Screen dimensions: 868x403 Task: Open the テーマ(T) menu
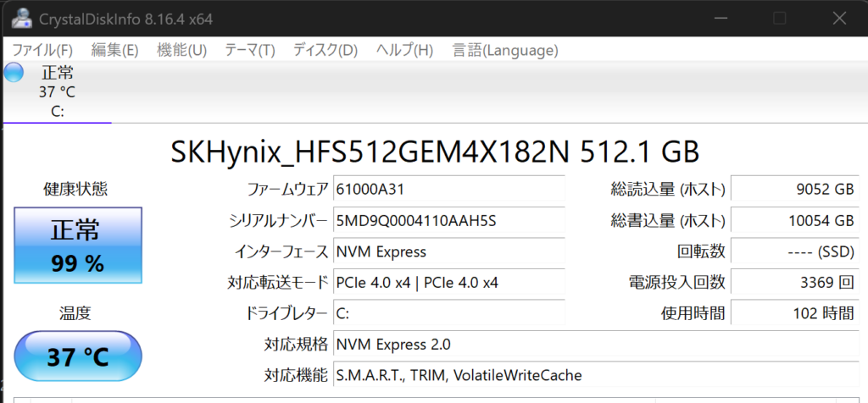[x=250, y=50]
